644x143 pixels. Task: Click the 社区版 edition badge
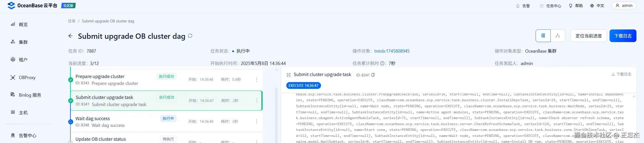pyautogui.click(x=68, y=6)
